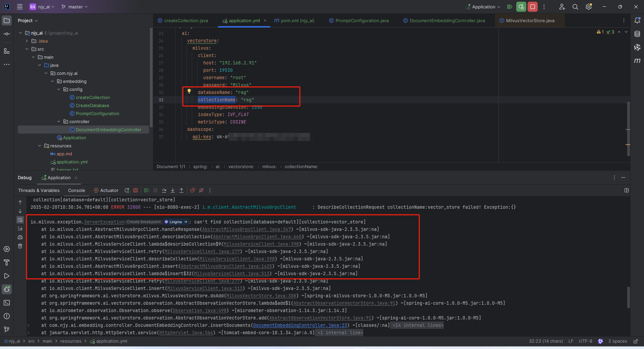This screenshot has height=349, width=644.
Task: Collapse the embedding package tree node
Action: click(x=52, y=82)
